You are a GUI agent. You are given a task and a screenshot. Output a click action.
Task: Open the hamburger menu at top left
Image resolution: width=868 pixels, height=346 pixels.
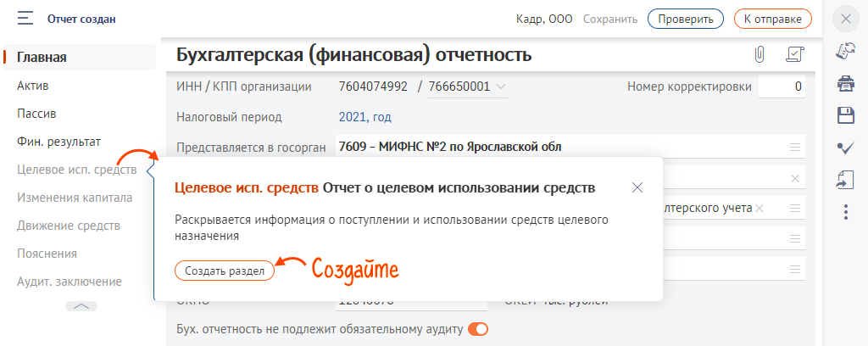[x=25, y=18]
